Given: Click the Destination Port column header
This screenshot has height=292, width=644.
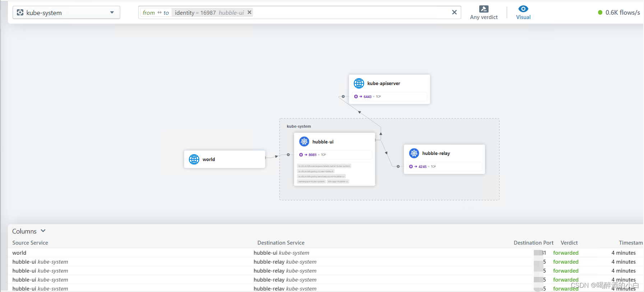Looking at the screenshot, I should click(x=533, y=243).
